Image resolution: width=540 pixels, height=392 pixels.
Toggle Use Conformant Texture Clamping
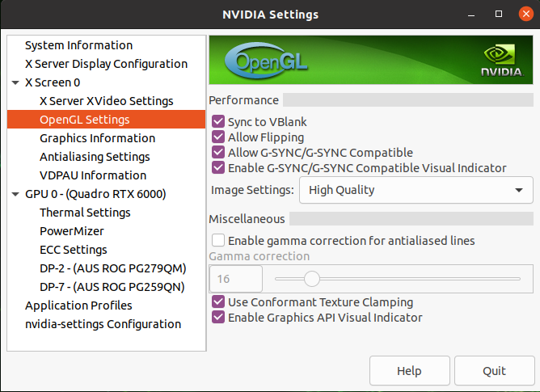217,302
